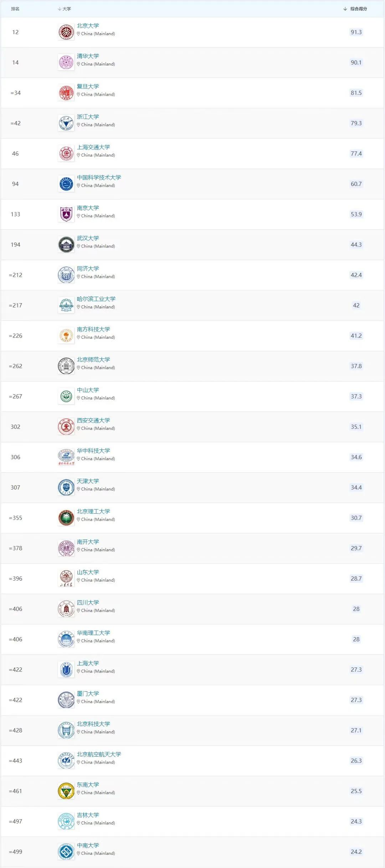Click the 91.3 score badge
This screenshot has height=868, width=385.
click(x=356, y=32)
